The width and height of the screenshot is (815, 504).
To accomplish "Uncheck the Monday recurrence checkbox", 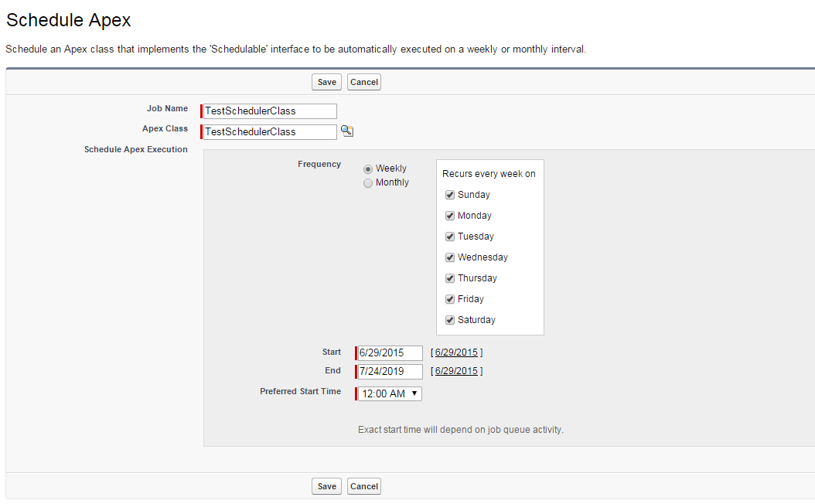I will pos(450,216).
